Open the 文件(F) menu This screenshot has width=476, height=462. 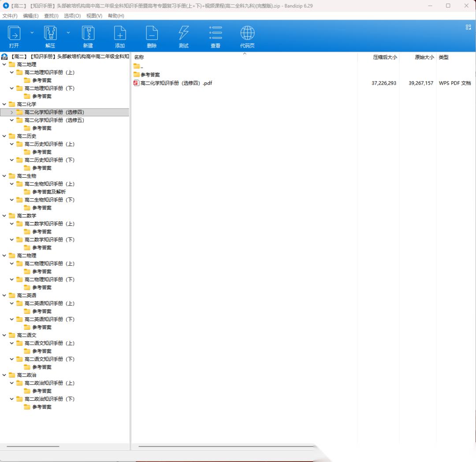(10, 16)
